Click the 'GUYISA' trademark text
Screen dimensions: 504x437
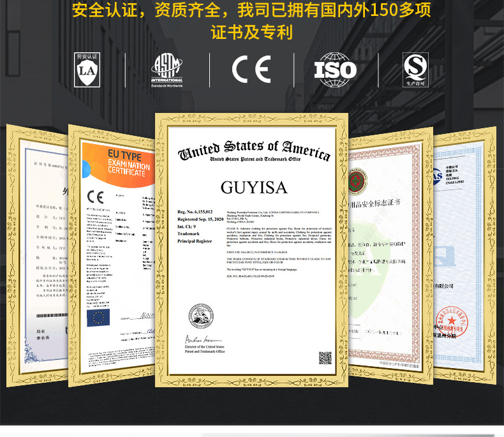254,188
